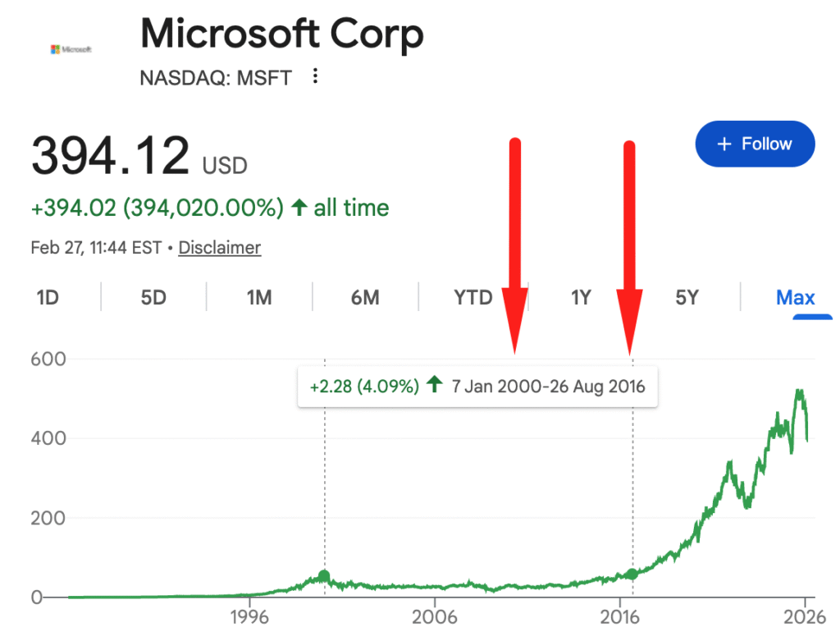Open the Disclaimer link

(x=219, y=248)
